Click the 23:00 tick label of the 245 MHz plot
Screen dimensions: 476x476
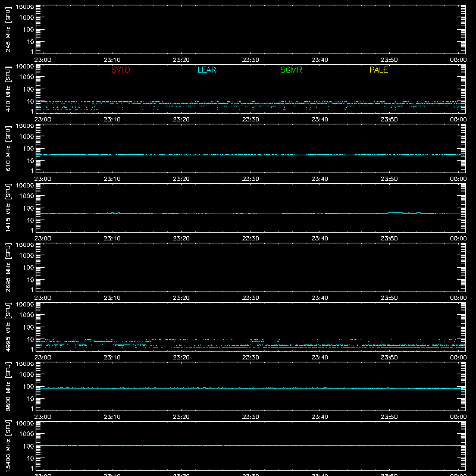[x=43, y=60]
